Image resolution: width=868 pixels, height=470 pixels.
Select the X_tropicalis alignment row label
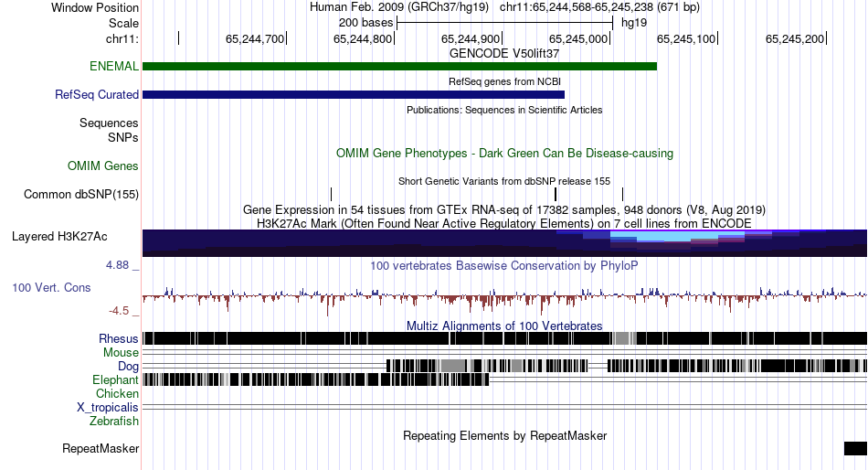(x=108, y=408)
